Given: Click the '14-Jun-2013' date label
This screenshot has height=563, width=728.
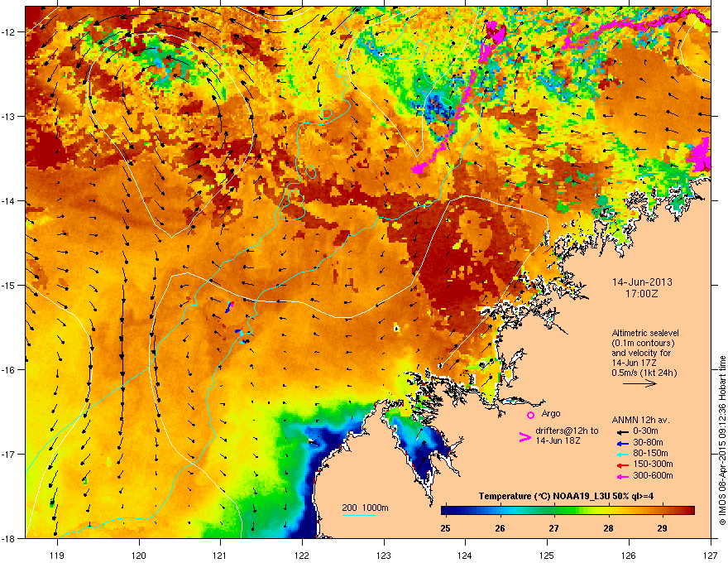Looking at the screenshot, I should pos(642,282).
